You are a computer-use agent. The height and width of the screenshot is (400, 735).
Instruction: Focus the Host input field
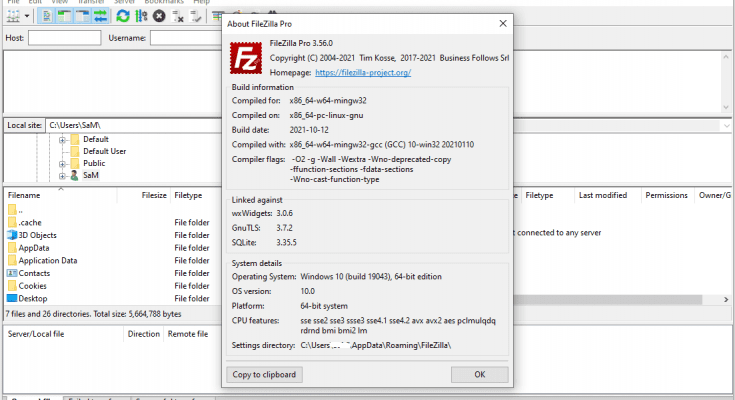[65, 38]
